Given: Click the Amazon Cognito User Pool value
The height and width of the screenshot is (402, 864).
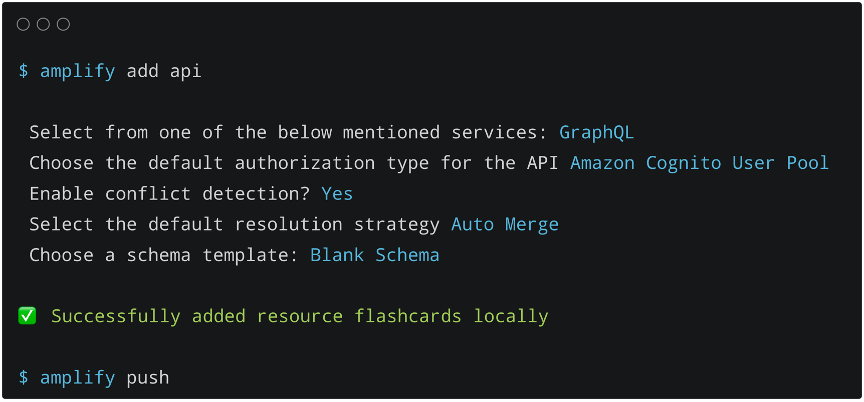Looking at the screenshot, I should point(699,163).
